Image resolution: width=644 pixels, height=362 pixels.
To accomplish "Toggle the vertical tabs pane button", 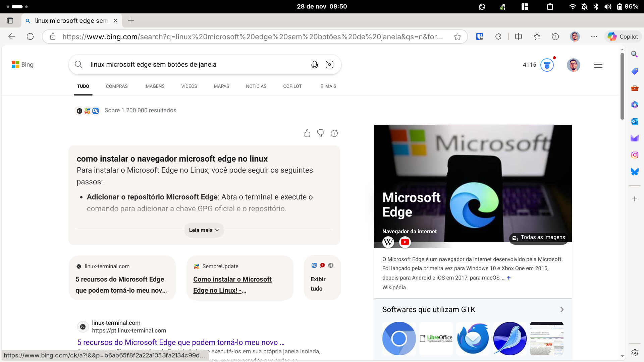I will [10, 21].
